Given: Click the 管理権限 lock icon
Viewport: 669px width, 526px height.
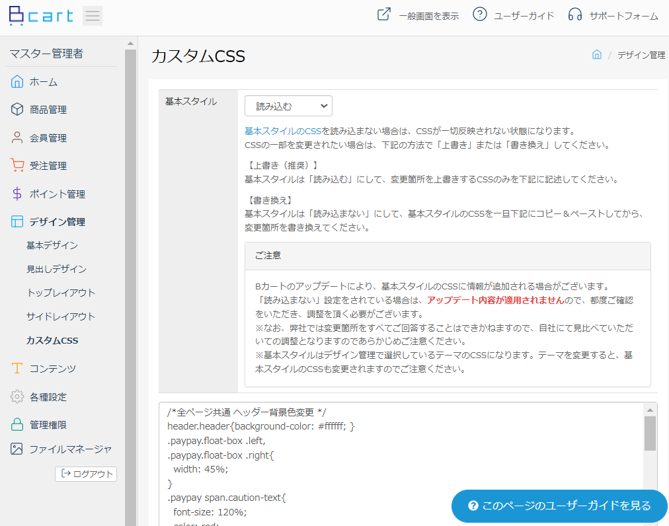Looking at the screenshot, I should point(17,424).
